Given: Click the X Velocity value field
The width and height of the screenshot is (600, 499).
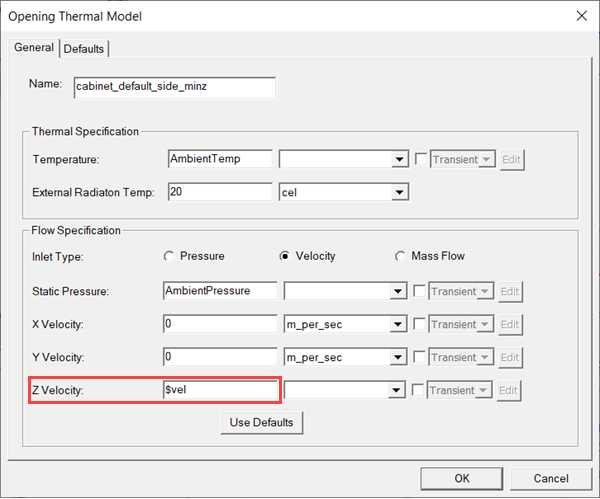Looking at the screenshot, I should [220, 324].
